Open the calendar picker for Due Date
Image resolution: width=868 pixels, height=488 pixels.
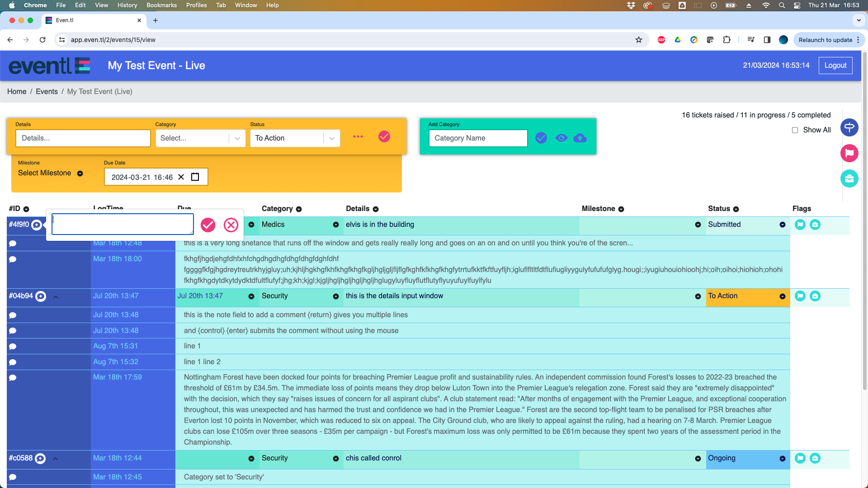click(x=195, y=177)
